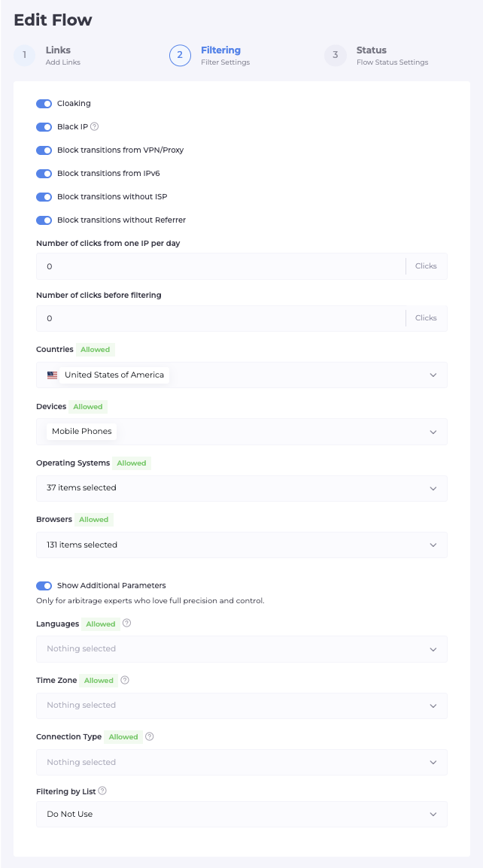Click the Allowed badge next to Devices
Viewport: 483px width, 868px height.
click(88, 407)
